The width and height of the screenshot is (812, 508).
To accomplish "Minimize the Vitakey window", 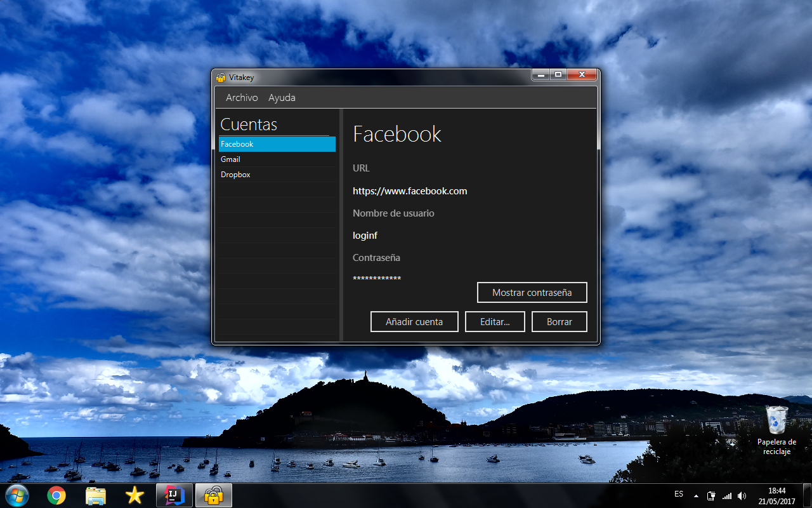I will coord(541,75).
